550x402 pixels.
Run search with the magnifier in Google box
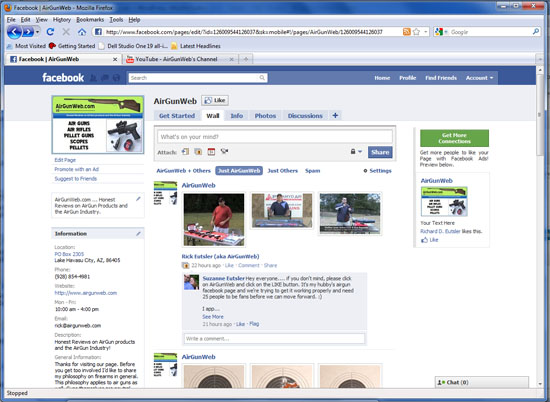[x=536, y=32]
